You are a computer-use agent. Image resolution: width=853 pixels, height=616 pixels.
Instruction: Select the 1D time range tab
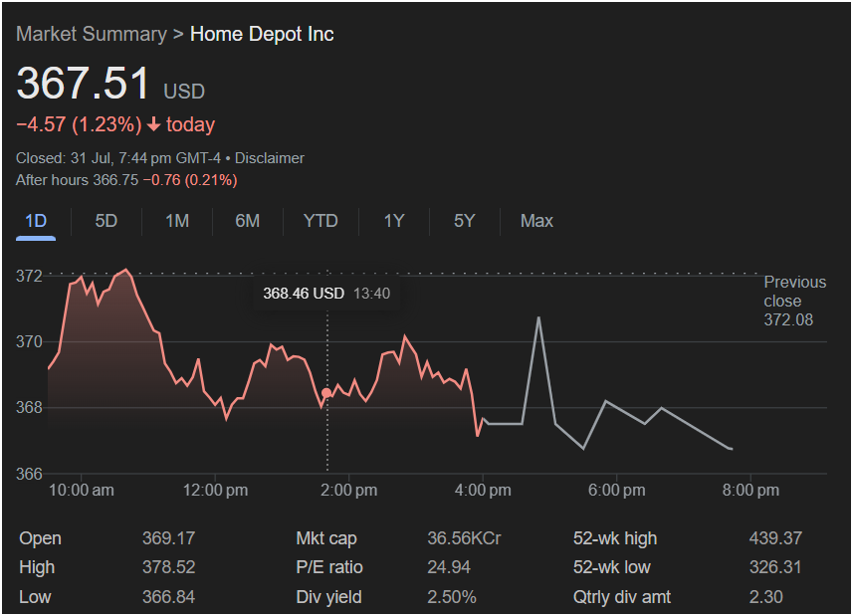(x=35, y=221)
